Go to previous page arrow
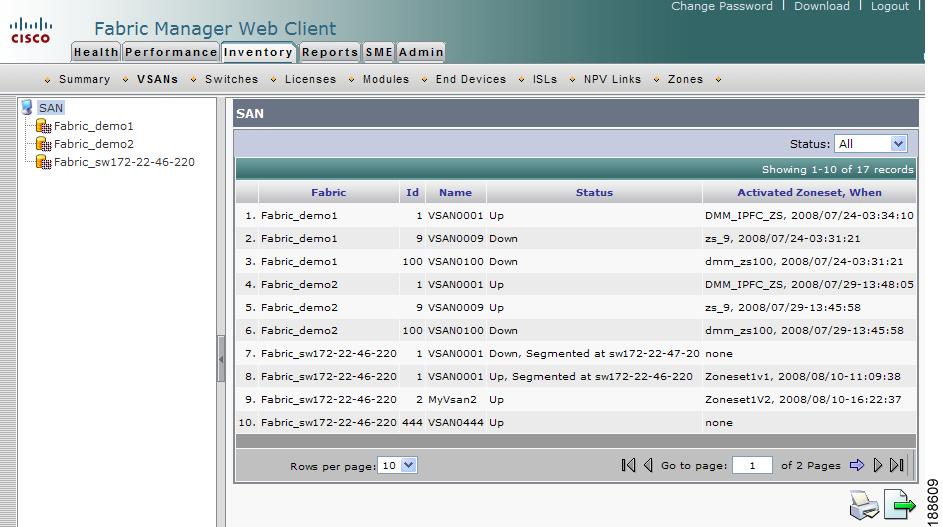 click(648, 465)
